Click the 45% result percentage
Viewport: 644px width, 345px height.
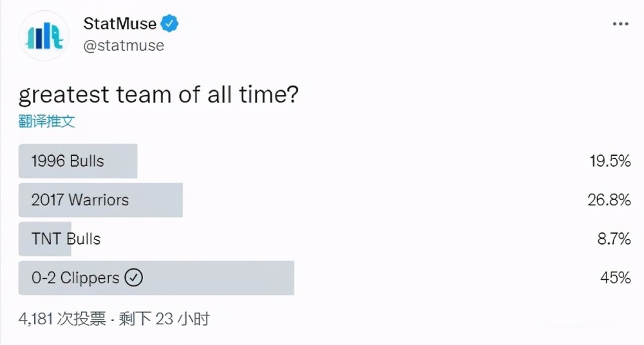(615, 277)
